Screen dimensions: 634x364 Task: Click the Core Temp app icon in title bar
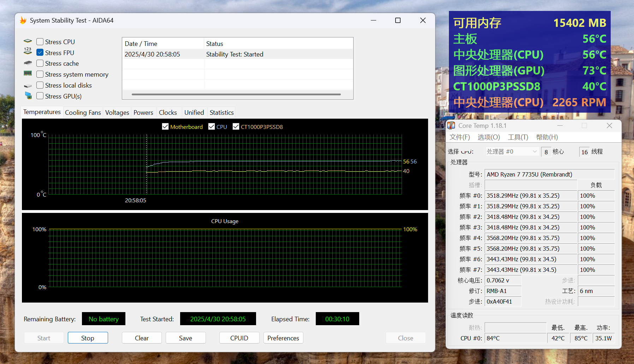pos(451,125)
